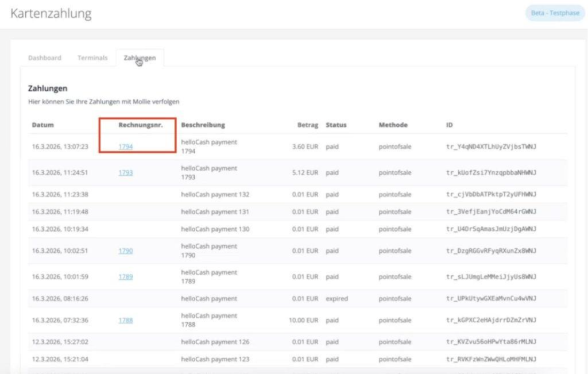Image resolution: width=588 pixels, height=374 pixels.
Task: Select date 12.3.2026, 15:21:04
Action: click(60, 359)
